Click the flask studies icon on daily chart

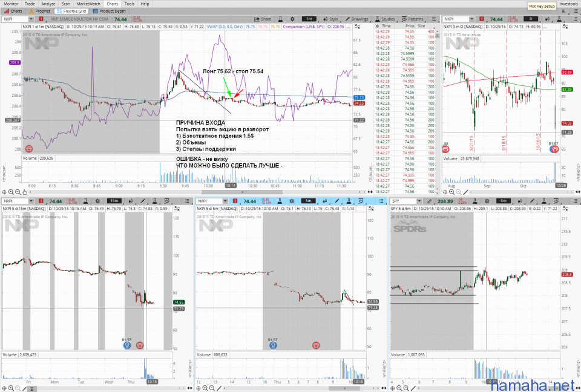coord(559,19)
